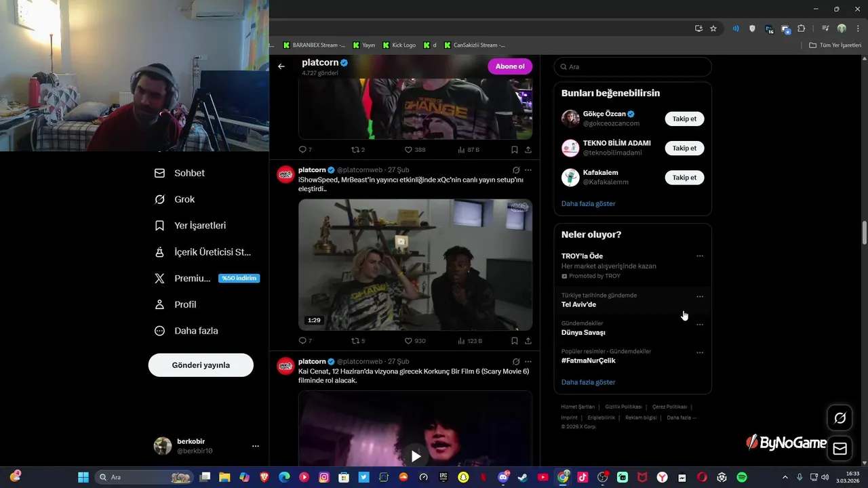Show hidden system tray icons
868x488 pixels.
[785, 477]
